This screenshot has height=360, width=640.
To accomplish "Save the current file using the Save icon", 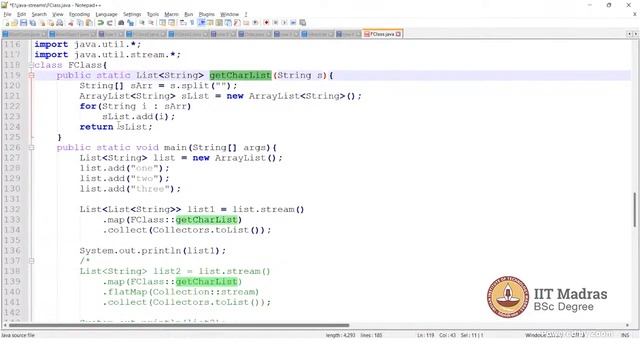I will (24, 22).
